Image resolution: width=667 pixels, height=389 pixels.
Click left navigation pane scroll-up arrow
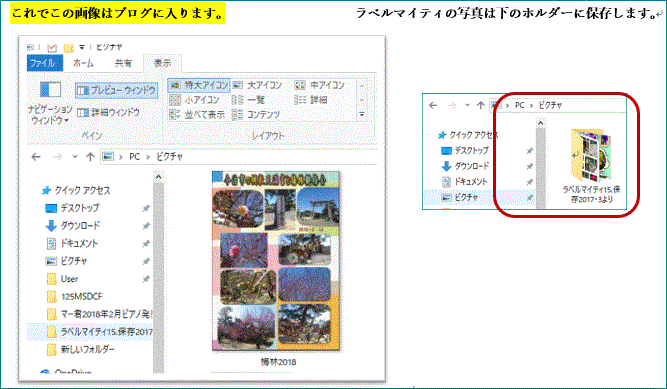pos(159,177)
